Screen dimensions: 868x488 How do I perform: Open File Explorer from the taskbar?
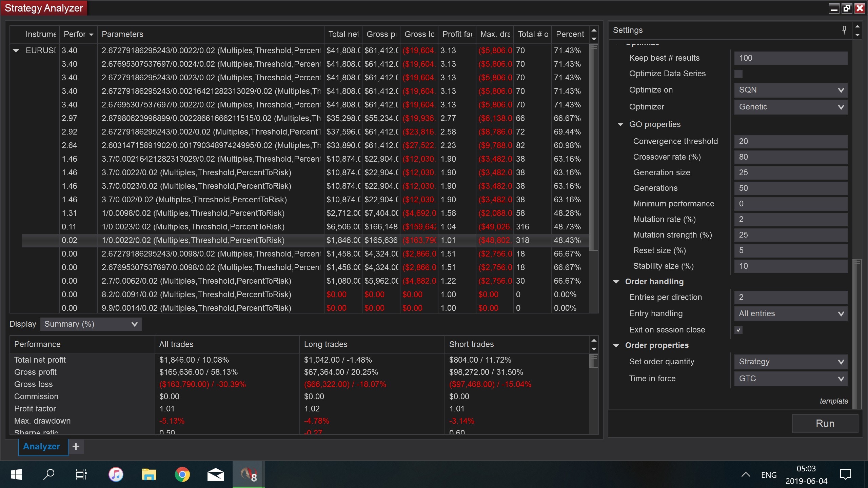(149, 474)
